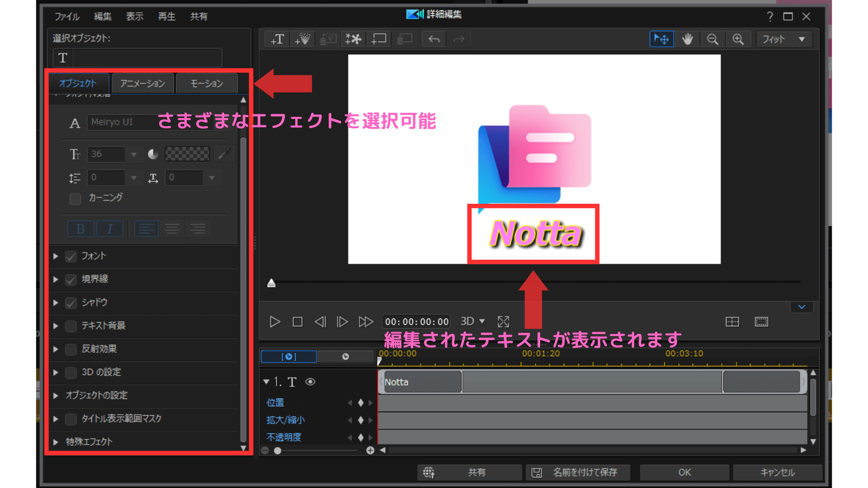Step to next frame
This screenshot has width=868, height=488.
click(x=342, y=322)
